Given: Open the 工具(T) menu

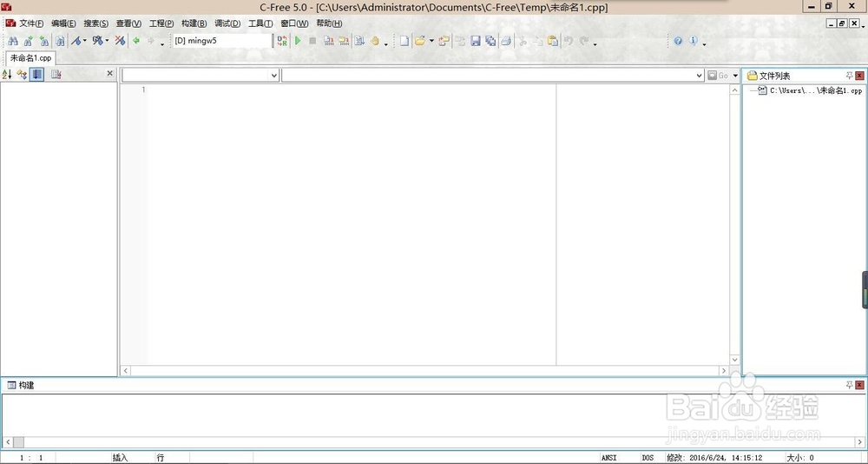Looking at the screenshot, I should 260,23.
